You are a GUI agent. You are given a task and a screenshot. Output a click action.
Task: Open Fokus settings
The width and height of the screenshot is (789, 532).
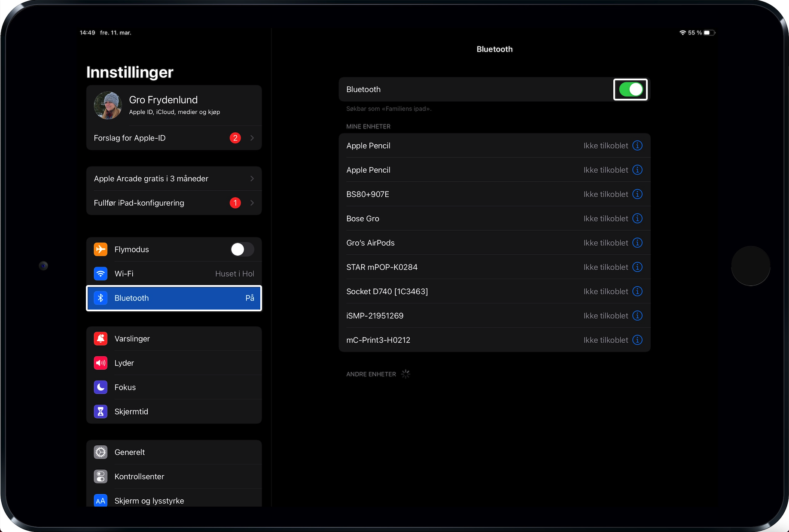click(x=174, y=387)
